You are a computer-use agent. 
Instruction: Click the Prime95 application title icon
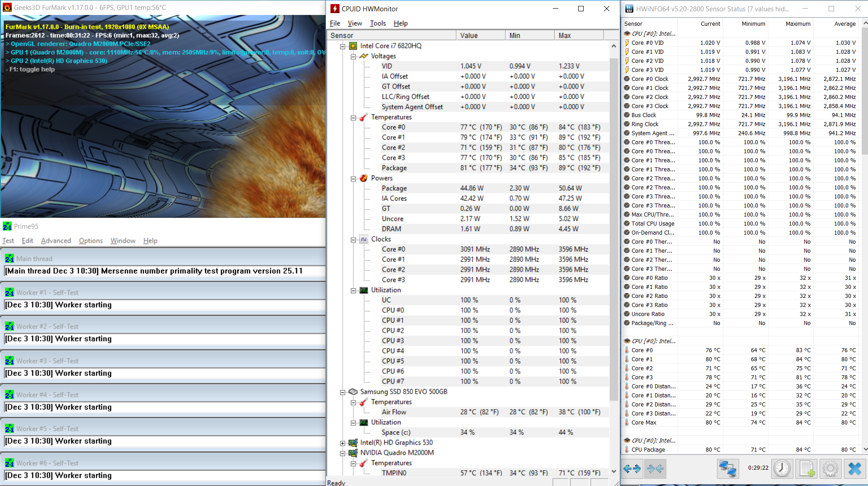7,226
